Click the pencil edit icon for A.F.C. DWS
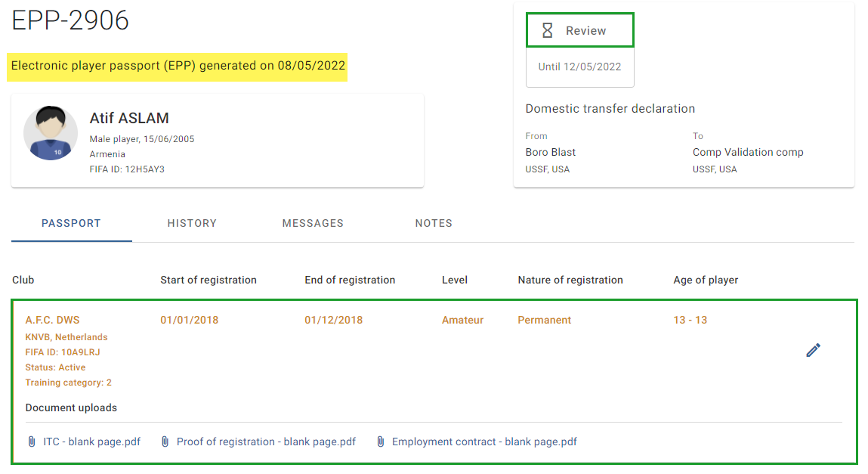Image resolution: width=868 pixels, height=474 pixels. [813, 350]
